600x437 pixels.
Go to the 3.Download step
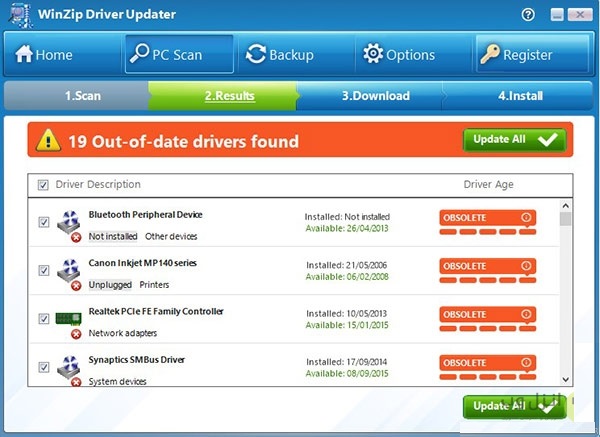tap(375, 96)
